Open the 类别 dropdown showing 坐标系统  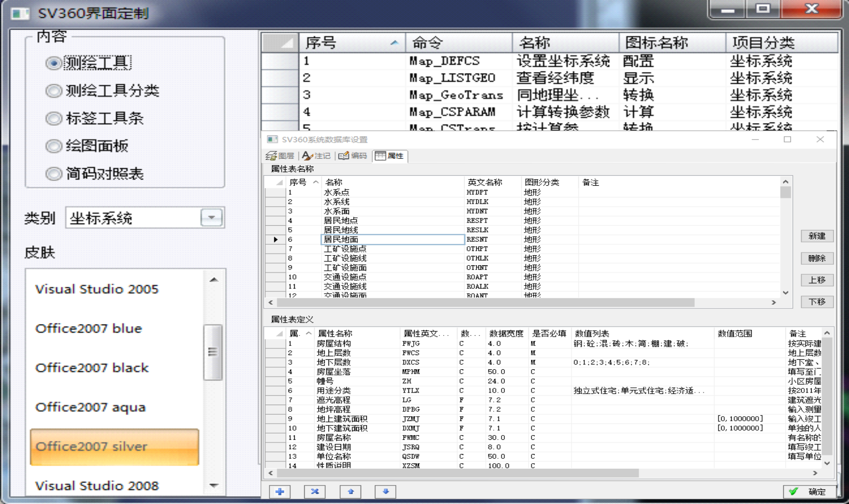211,218
